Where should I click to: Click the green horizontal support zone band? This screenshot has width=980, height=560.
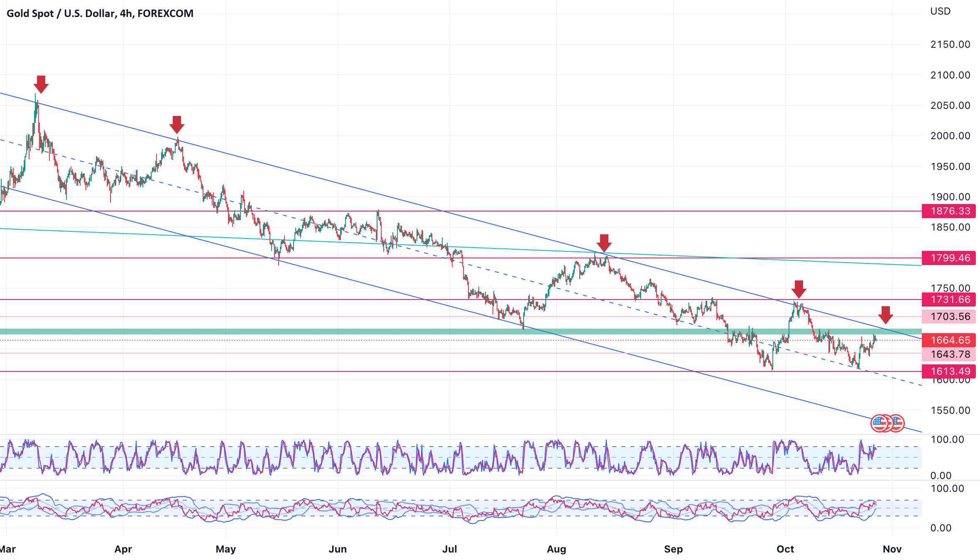[x=415, y=332]
